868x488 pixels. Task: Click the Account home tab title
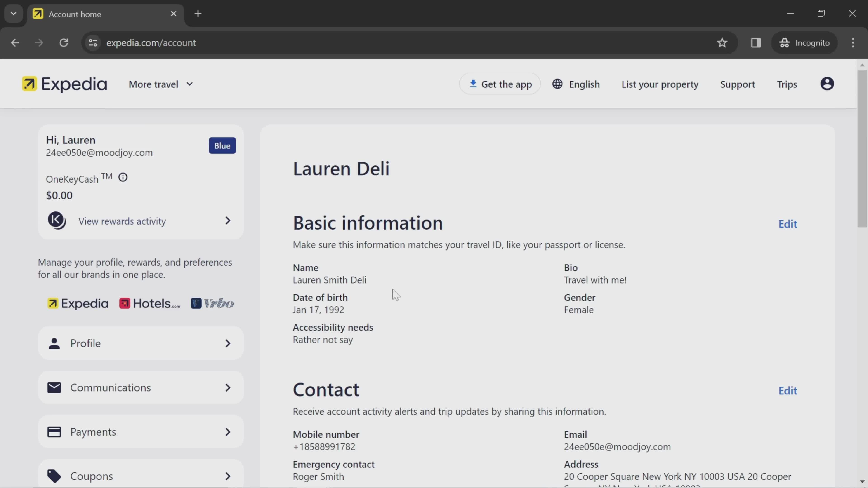point(75,14)
